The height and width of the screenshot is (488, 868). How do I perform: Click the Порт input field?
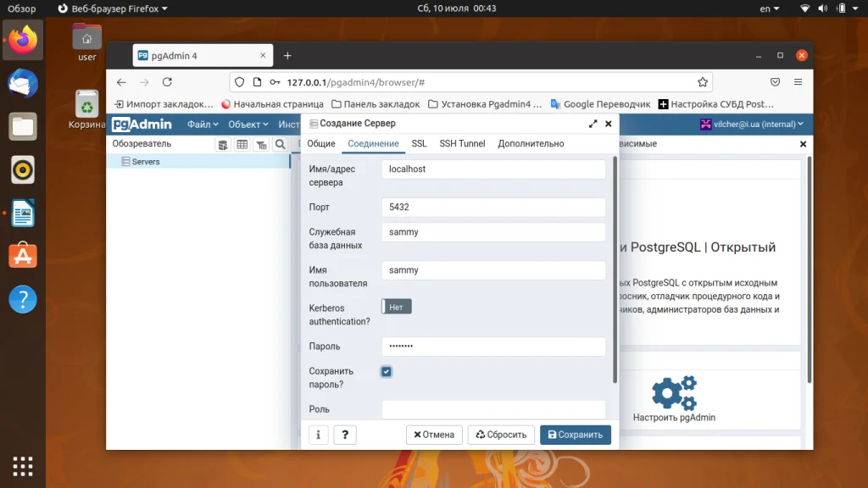(492, 207)
